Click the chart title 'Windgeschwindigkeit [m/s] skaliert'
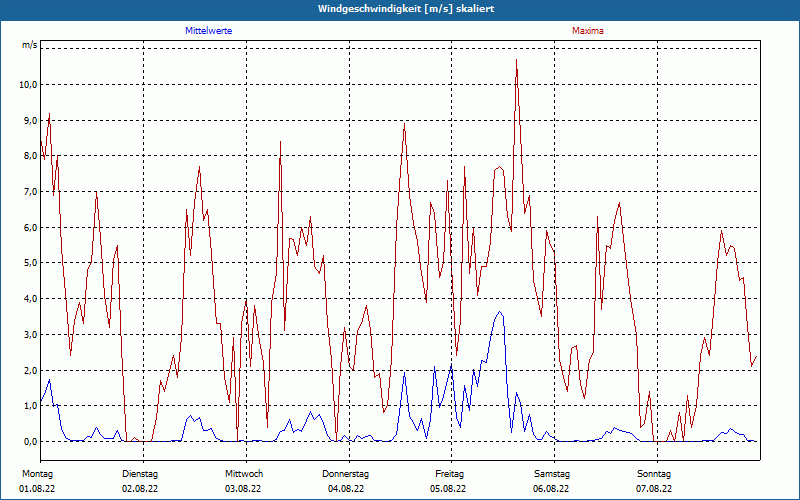Screen dimensions: 800x500 click(406, 9)
